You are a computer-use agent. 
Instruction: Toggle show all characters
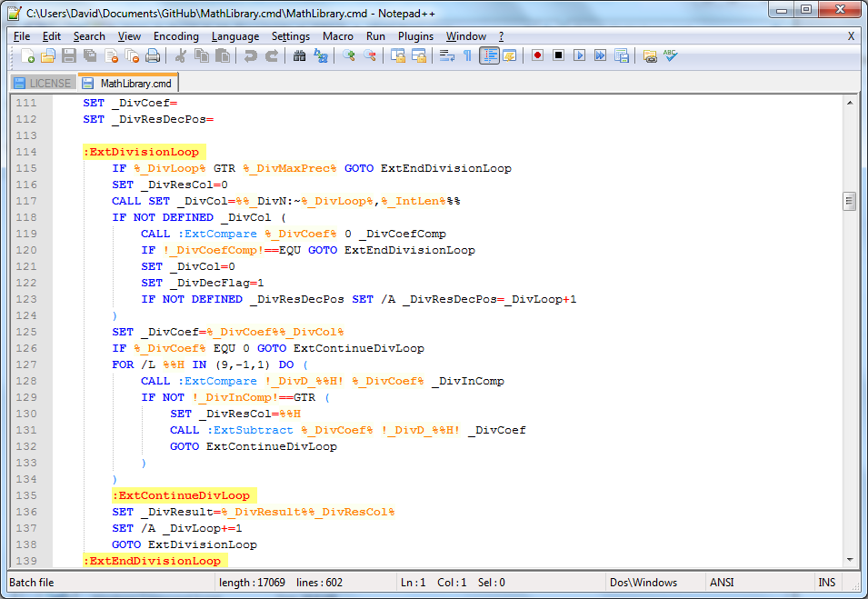point(467,55)
